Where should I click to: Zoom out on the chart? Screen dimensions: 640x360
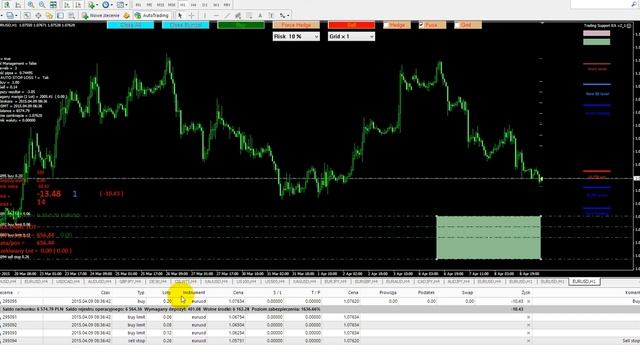42,5
